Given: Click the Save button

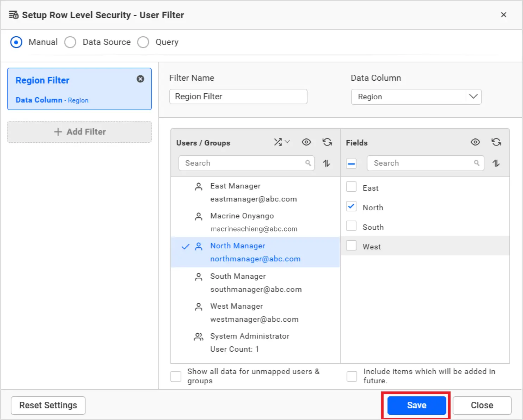Looking at the screenshot, I should 417,405.
